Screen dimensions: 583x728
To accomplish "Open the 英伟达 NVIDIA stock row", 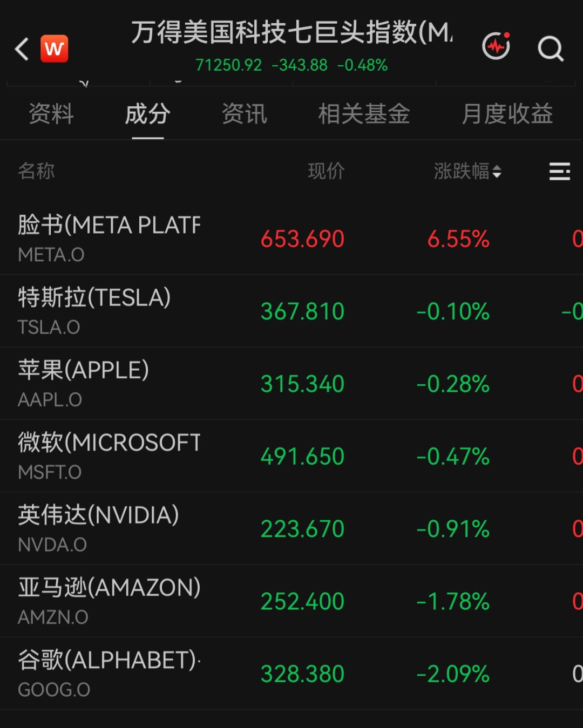I will [x=291, y=529].
